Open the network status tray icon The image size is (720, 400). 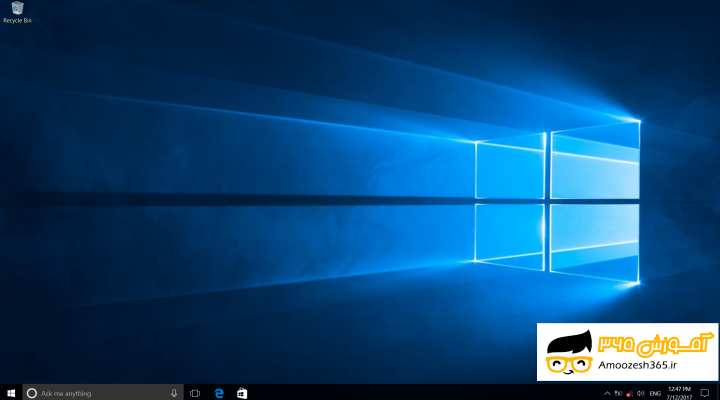pyautogui.click(x=630, y=394)
